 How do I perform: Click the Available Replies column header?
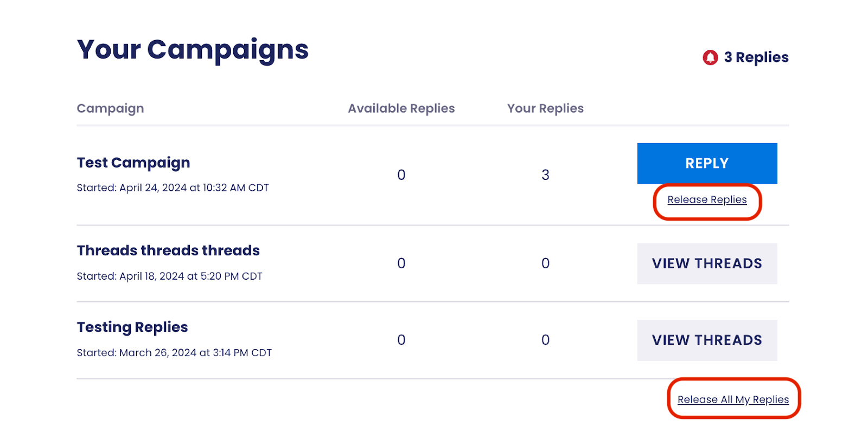(x=401, y=108)
